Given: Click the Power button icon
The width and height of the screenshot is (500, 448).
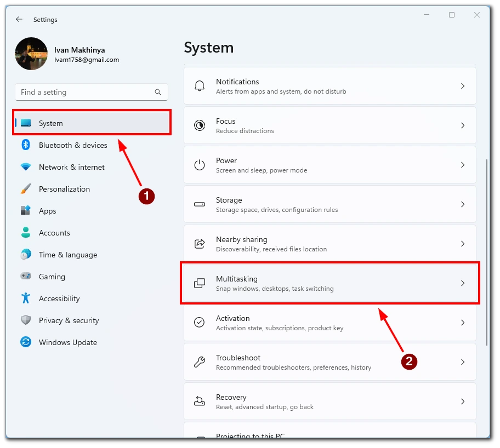Looking at the screenshot, I should tap(200, 165).
